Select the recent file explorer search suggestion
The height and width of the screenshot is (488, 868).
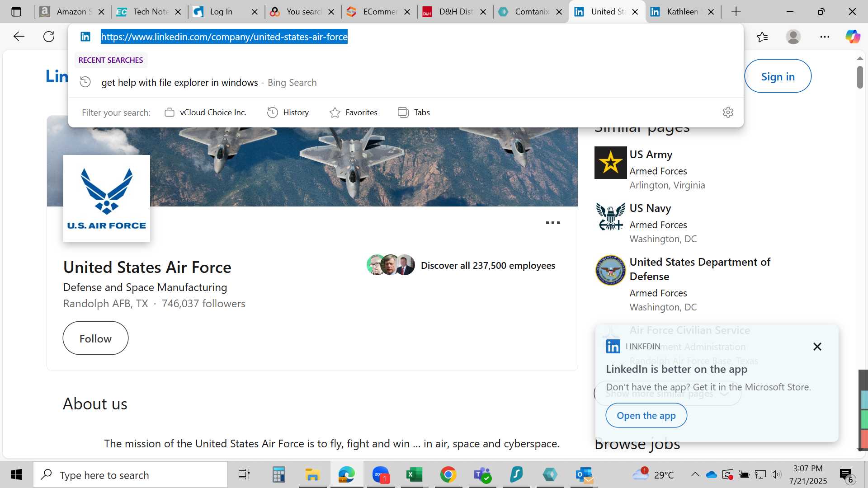(x=406, y=83)
